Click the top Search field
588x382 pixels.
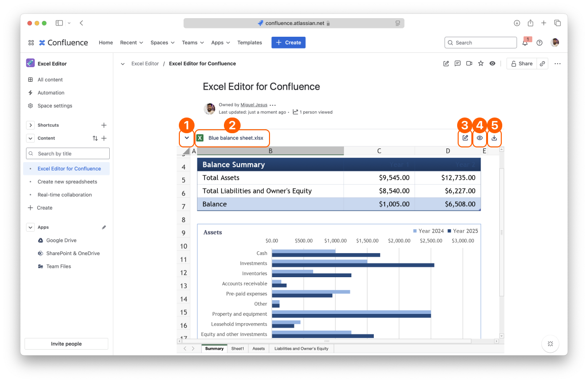(481, 43)
